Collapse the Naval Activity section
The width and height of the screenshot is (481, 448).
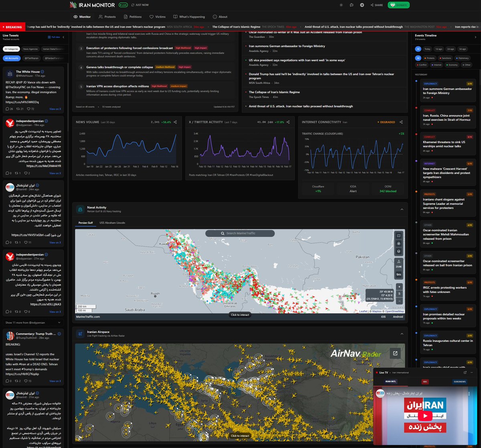402,209
